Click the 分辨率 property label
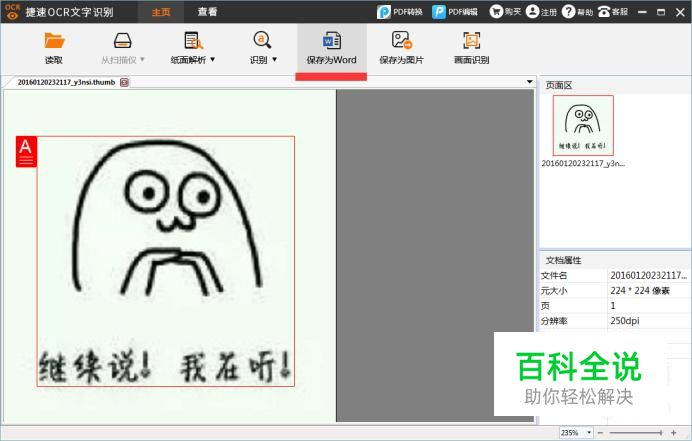This screenshot has height=441, width=692. 554,321
